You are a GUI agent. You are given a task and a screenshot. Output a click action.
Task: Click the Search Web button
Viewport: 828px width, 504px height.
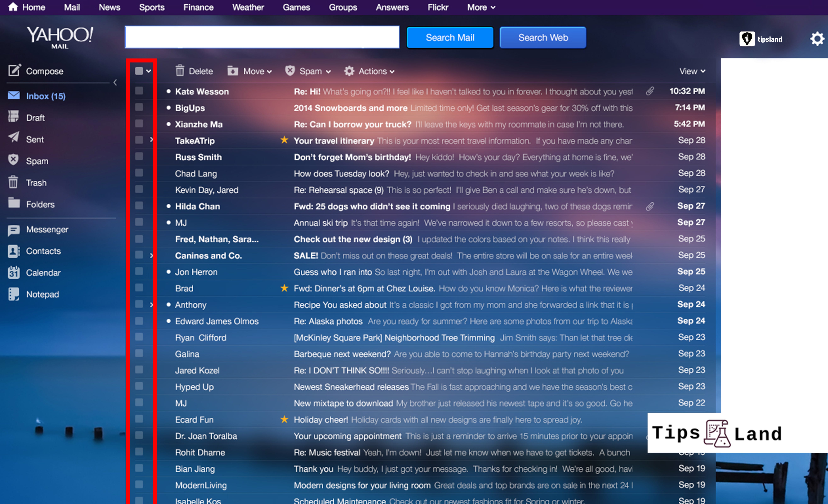pyautogui.click(x=543, y=38)
